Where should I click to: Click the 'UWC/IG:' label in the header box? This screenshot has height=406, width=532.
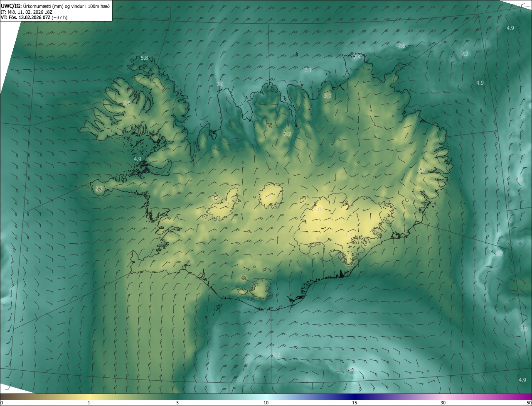pos(11,6)
